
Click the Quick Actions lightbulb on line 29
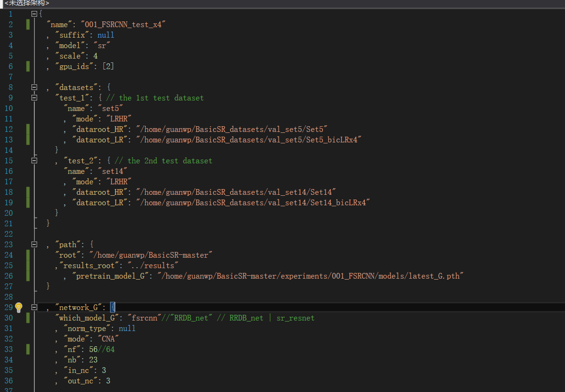[x=18, y=308]
